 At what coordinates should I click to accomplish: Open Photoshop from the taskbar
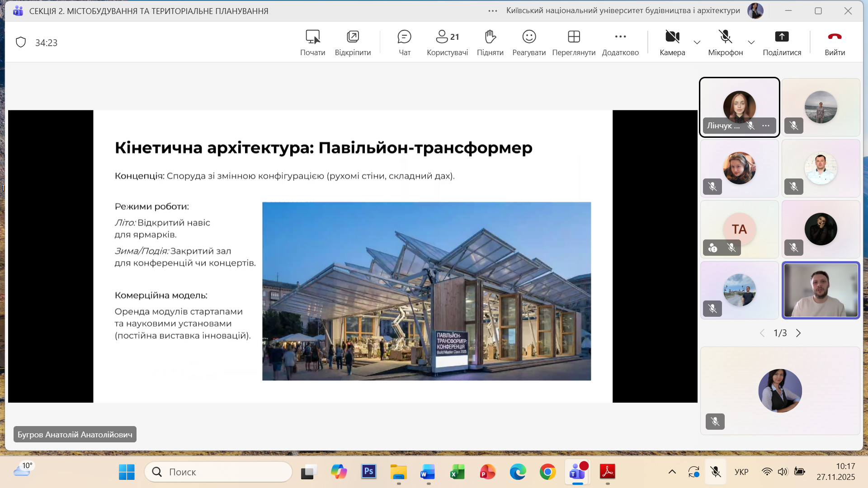tap(369, 472)
